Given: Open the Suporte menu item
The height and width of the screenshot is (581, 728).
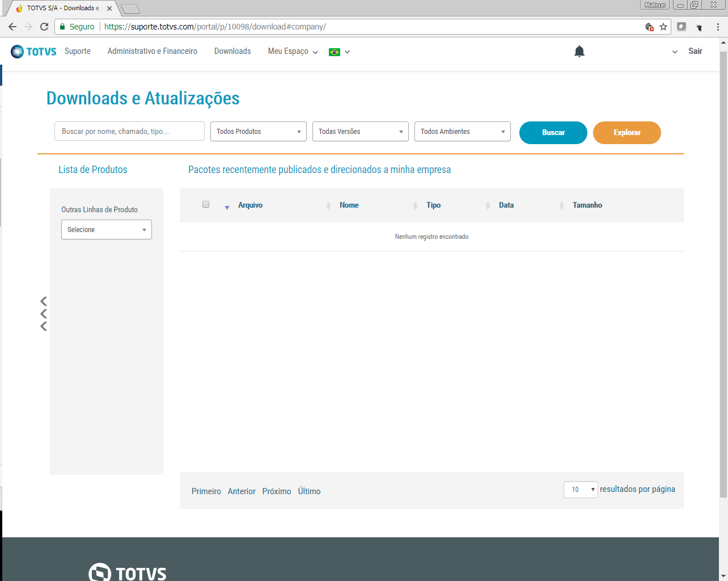Looking at the screenshot, I should 78,51.
